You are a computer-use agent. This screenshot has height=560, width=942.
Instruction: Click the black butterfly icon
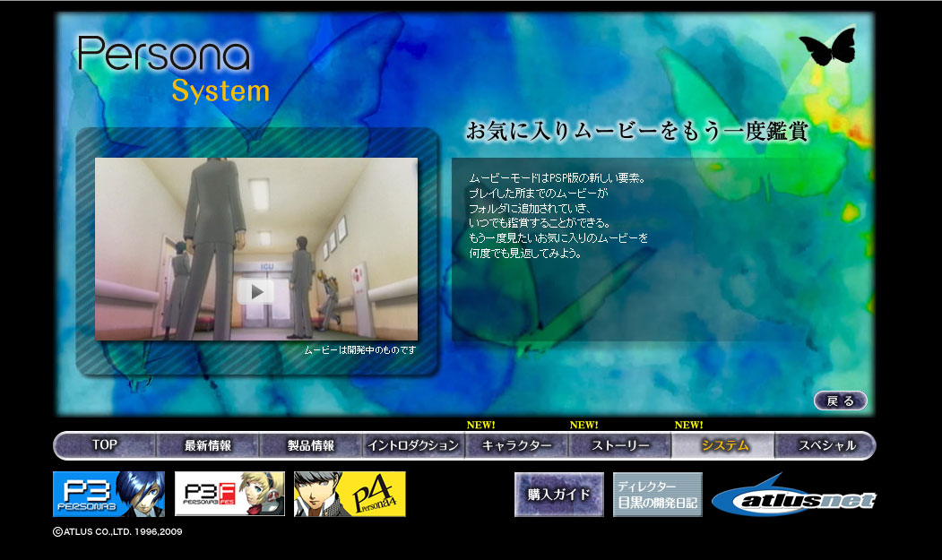828,47
